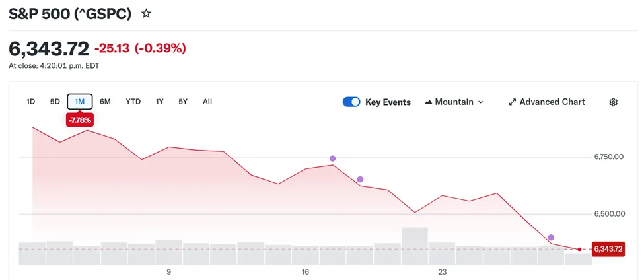Click the key event dot above 6,750 line
The height and width of the screenshot is (280, 644).
coord(333,158)
